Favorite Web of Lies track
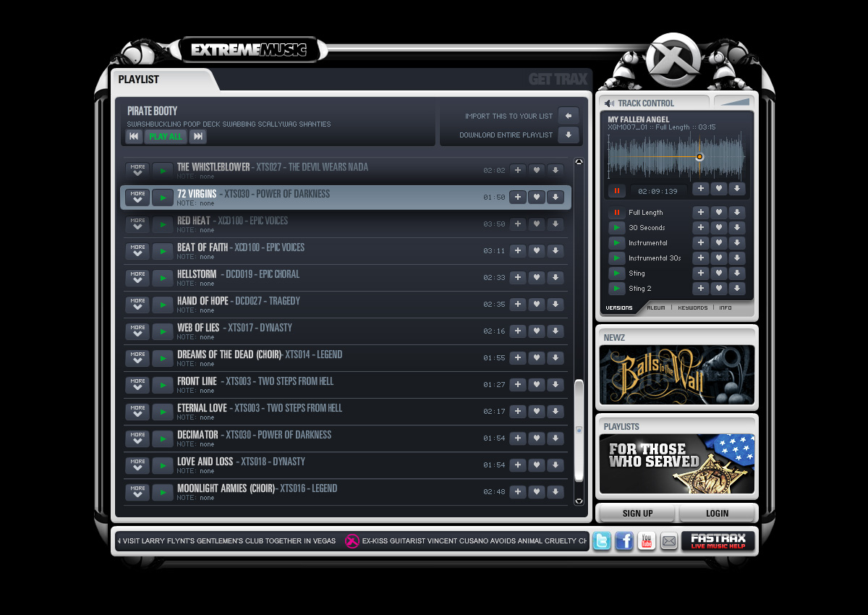Viewport: 868px width, 615px height. [537, 331]
